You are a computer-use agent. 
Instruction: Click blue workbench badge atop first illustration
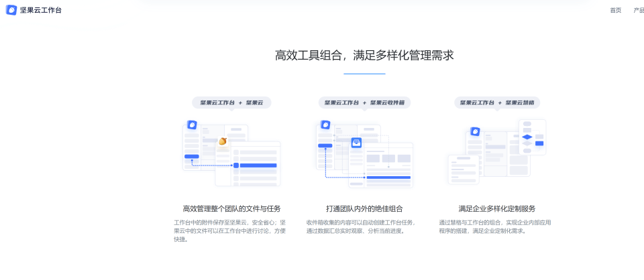click(x=192, y=125)
